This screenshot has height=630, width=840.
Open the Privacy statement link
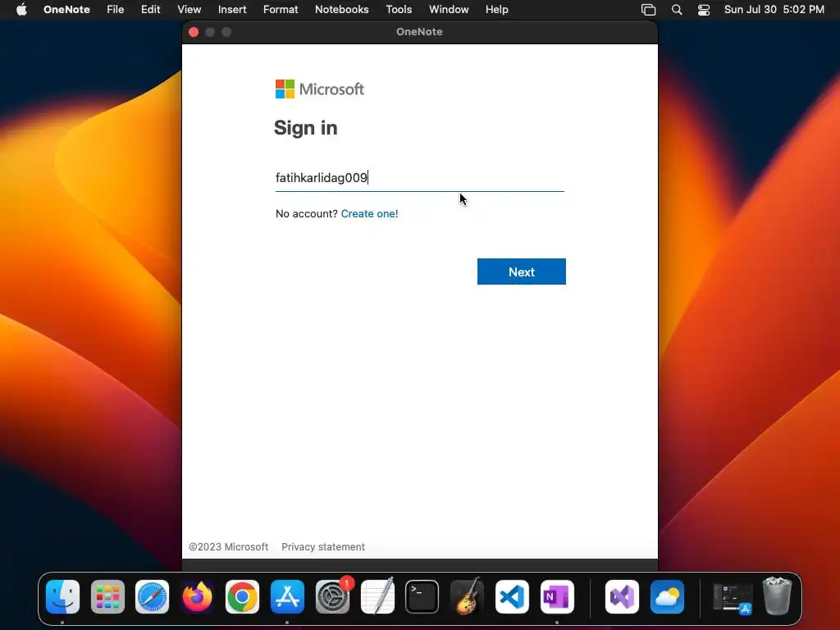click(x=323, y=547)
